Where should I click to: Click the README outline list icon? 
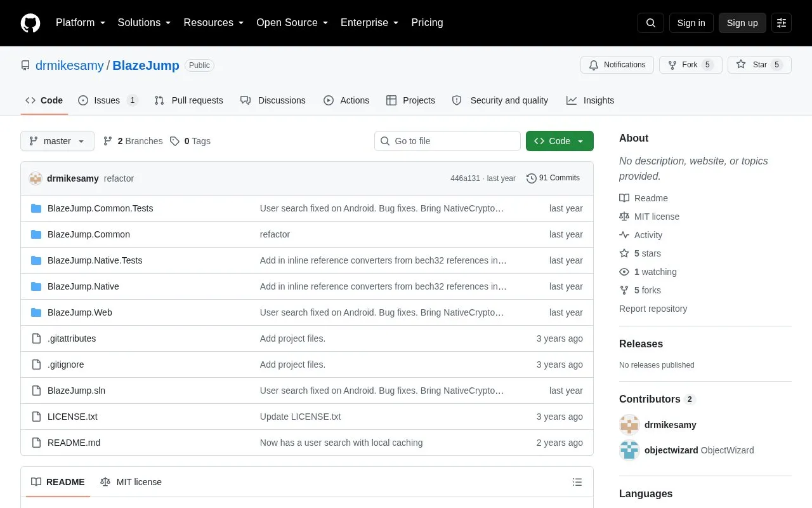[x=577, y=482]
